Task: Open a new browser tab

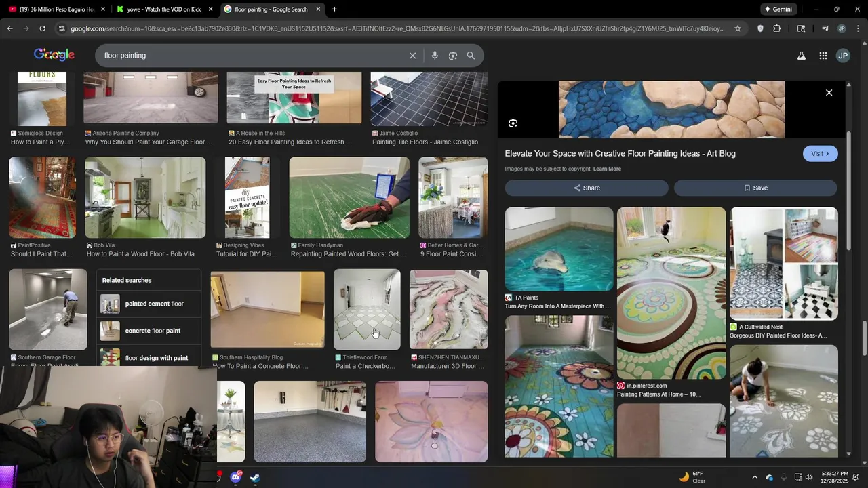Action: pos(334,9)
